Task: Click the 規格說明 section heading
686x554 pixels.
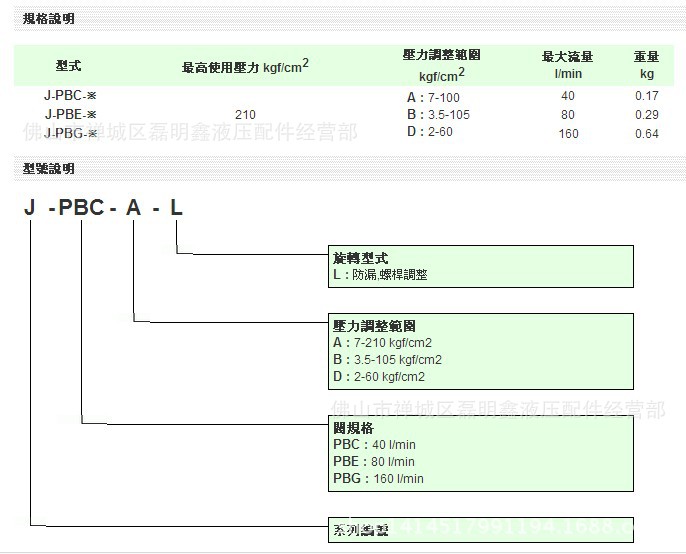Action: click(48, 18)
